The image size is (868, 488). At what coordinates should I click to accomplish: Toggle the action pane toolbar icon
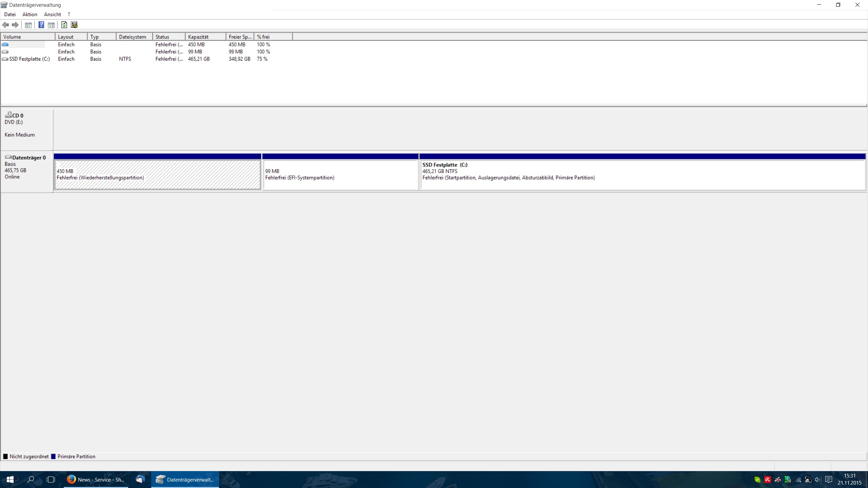tap(51, 25)
